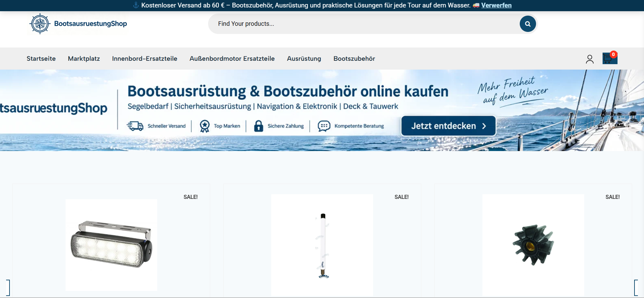644x298 pixels.
Task: Click the Segelbedarf categories subtitle text
Action: click(x=263, y=107)
